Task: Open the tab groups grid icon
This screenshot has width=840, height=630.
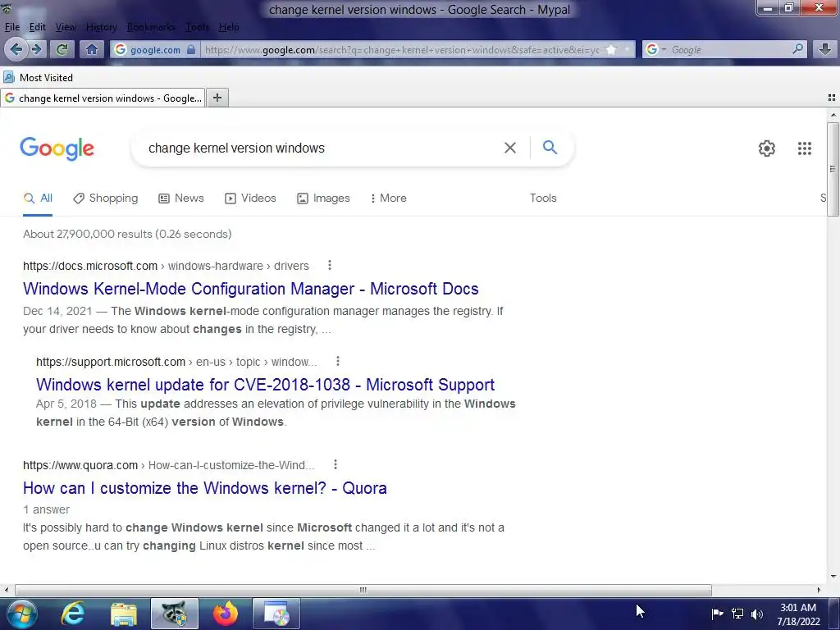Action: coord(832,98)
